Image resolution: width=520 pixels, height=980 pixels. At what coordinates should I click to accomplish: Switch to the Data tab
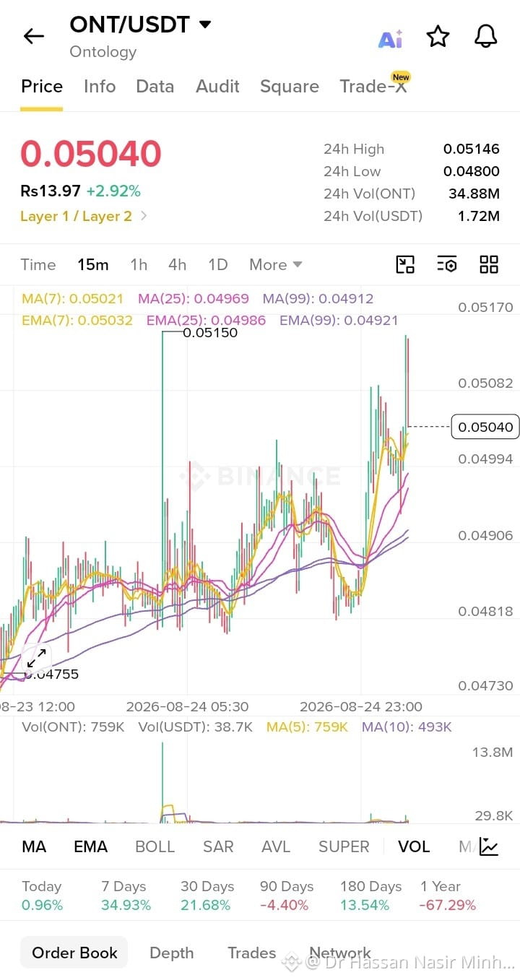pos(155,87)
